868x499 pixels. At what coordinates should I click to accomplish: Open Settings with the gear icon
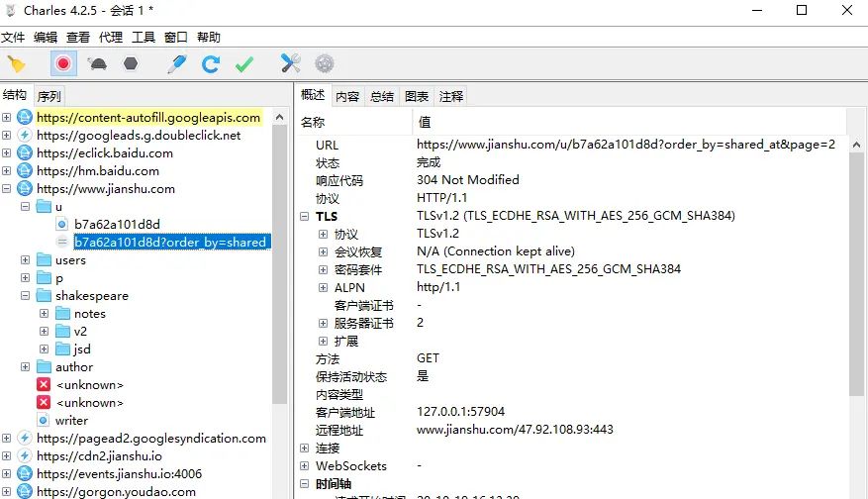pyautogui.click(x=325, y=63)
